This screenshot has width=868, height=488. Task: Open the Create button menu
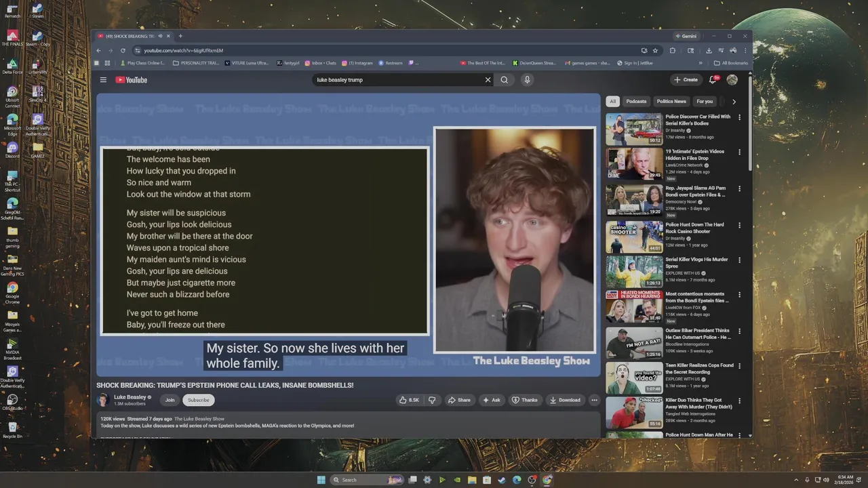tap(686, 80)
